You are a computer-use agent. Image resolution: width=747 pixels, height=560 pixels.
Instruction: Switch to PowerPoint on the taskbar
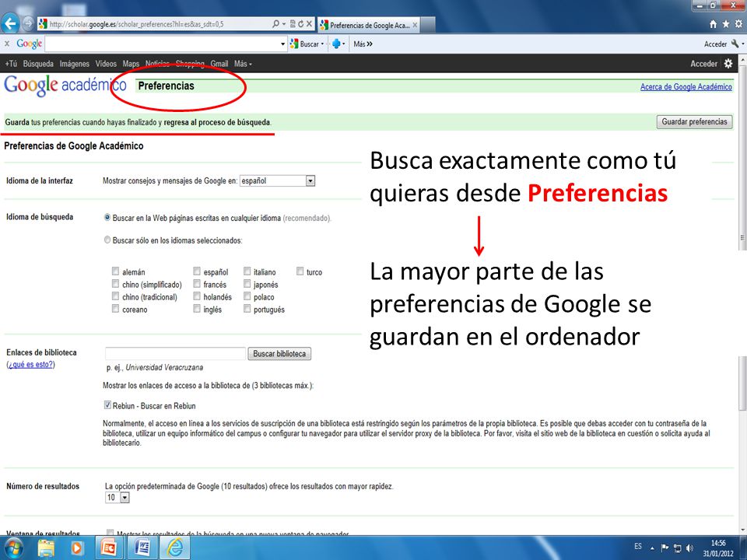pyautogui.click(x=109, y=548)
